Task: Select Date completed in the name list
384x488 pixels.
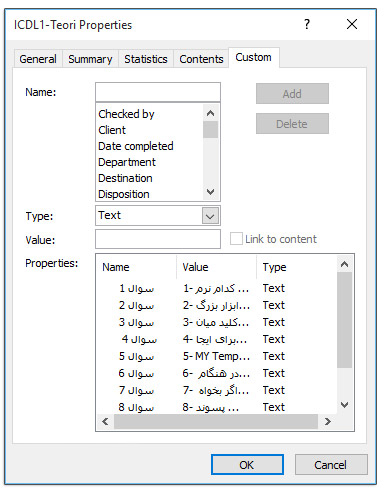Action: tap(136, 146)
